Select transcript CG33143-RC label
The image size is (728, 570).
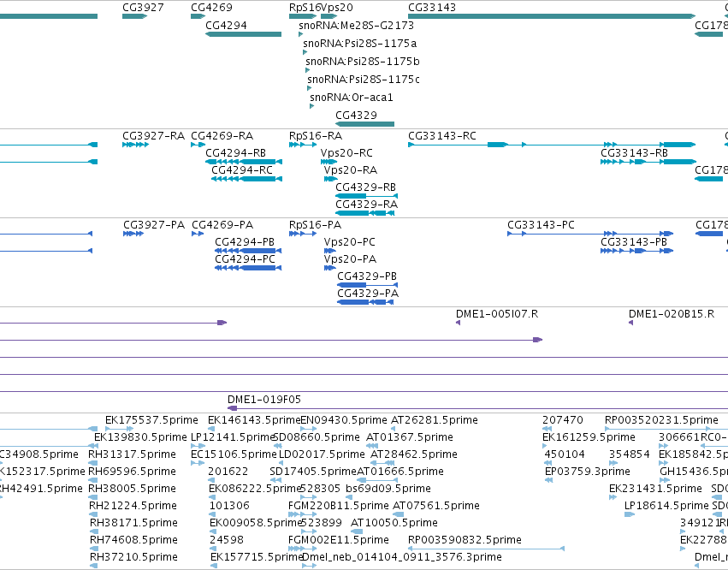coord(442,136)
